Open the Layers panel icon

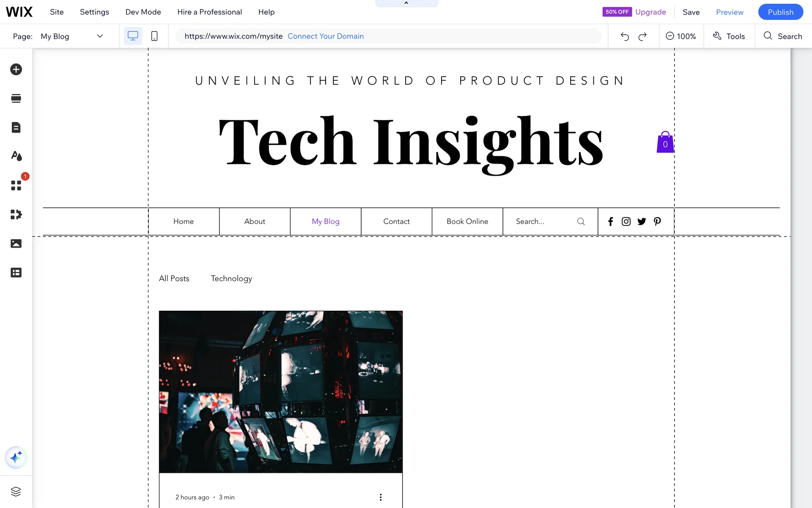(16, 491)
